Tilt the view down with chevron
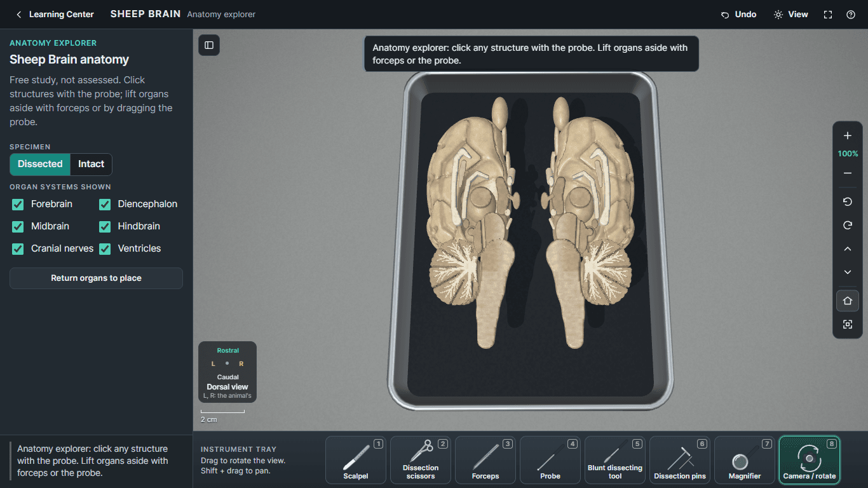This screenshot has width=868, height=488. [848, 273]
